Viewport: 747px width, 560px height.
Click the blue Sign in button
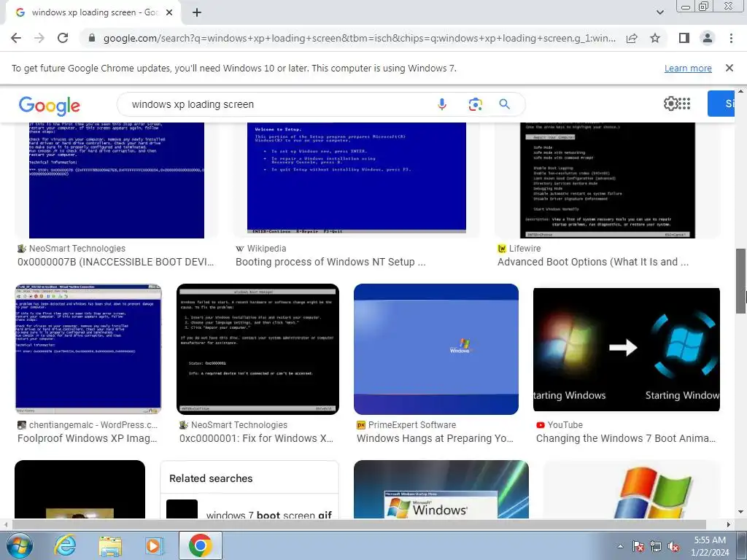click(721, 104)
